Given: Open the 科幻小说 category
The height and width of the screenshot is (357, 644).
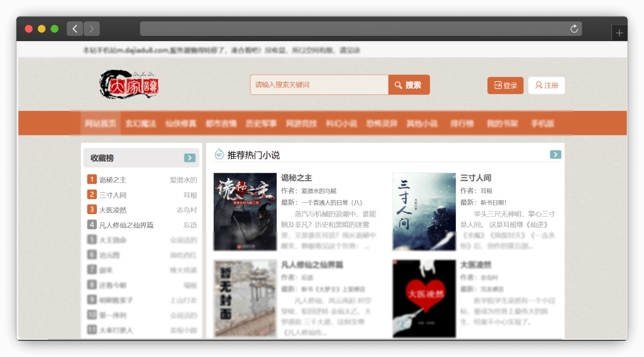Looking at the screenshot, I should (x=341, y=123).
